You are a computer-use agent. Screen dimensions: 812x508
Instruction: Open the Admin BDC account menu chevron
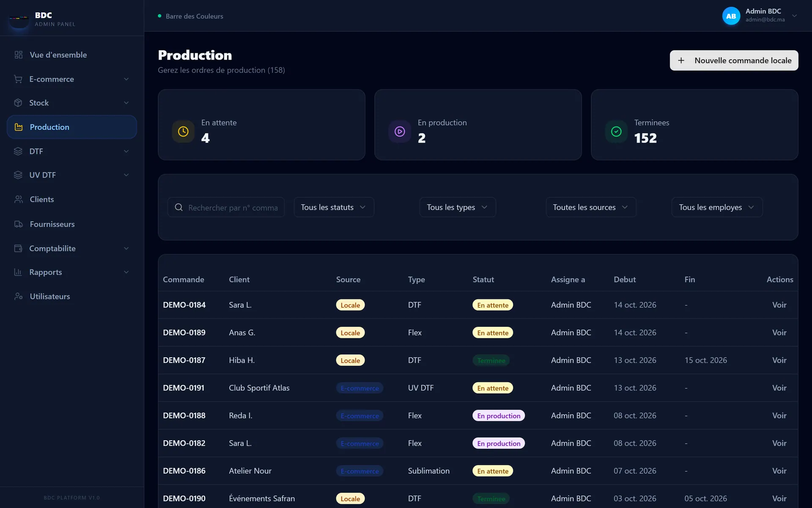click(x=794, y=16)
